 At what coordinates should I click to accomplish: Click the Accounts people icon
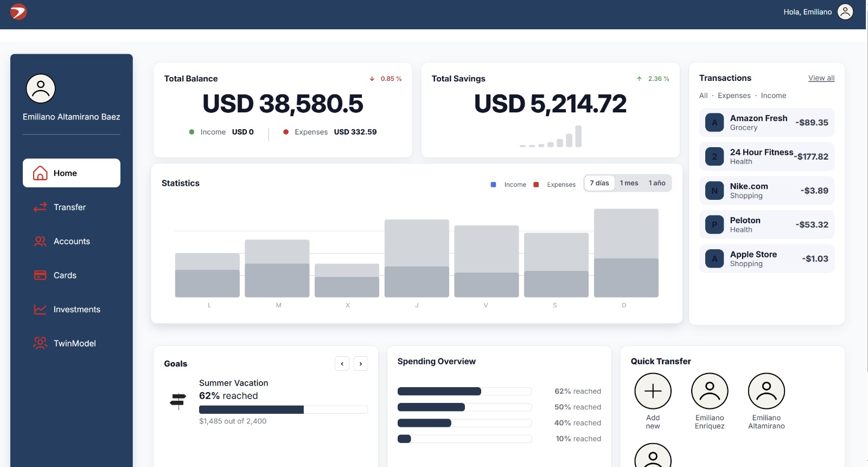pos(40,241)
